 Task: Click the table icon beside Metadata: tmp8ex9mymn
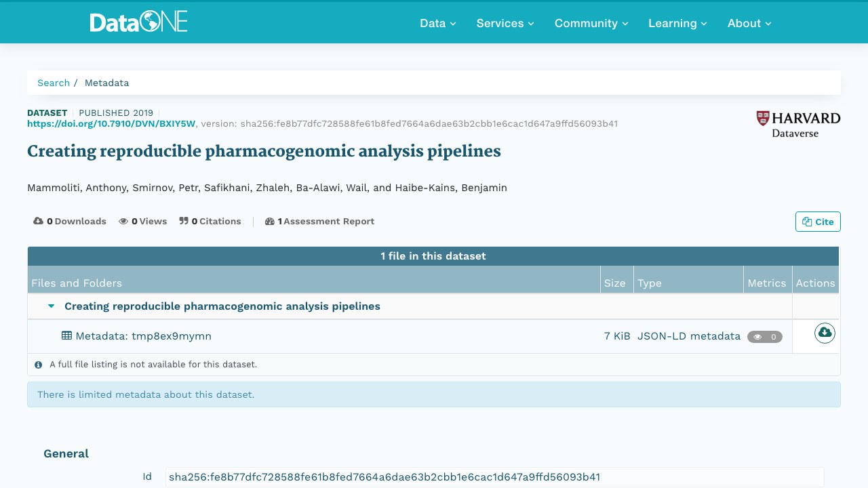coord(66,335)
